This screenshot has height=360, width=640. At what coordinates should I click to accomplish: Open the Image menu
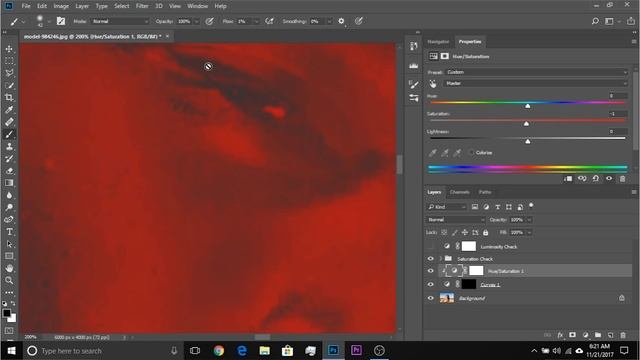61,6
